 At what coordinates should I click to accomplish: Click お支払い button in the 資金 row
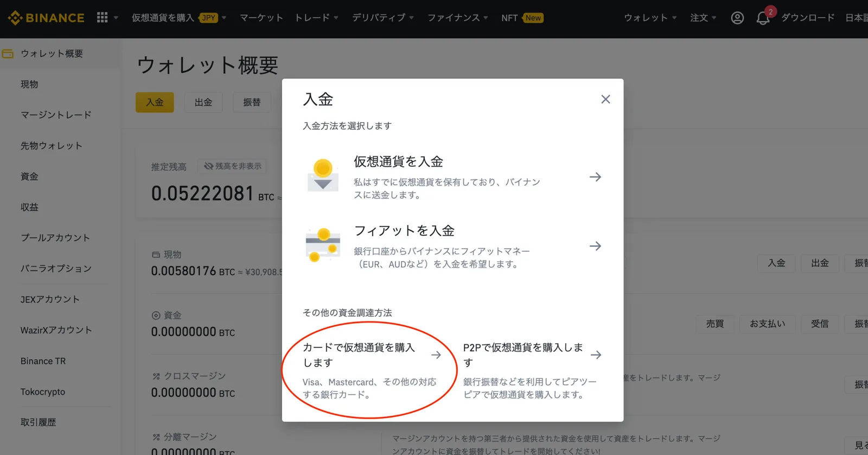pos(768,324)
